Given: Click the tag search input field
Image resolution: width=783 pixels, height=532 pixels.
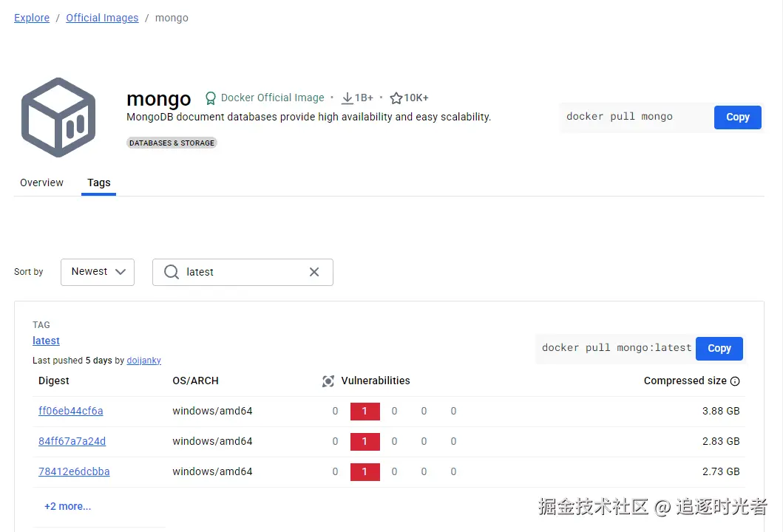Looking at the screenshot, I should [243, 272].
